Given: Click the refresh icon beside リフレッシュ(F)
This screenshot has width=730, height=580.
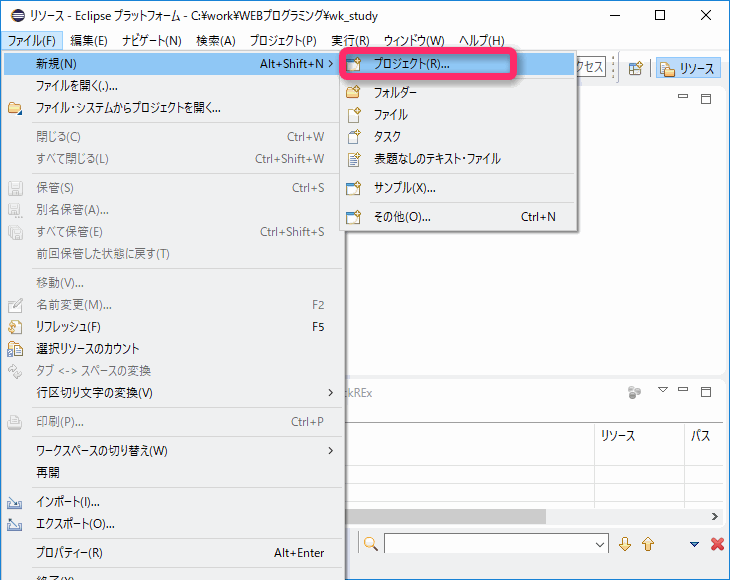Looking at the screenshot, I should click(x=15, y=327).
